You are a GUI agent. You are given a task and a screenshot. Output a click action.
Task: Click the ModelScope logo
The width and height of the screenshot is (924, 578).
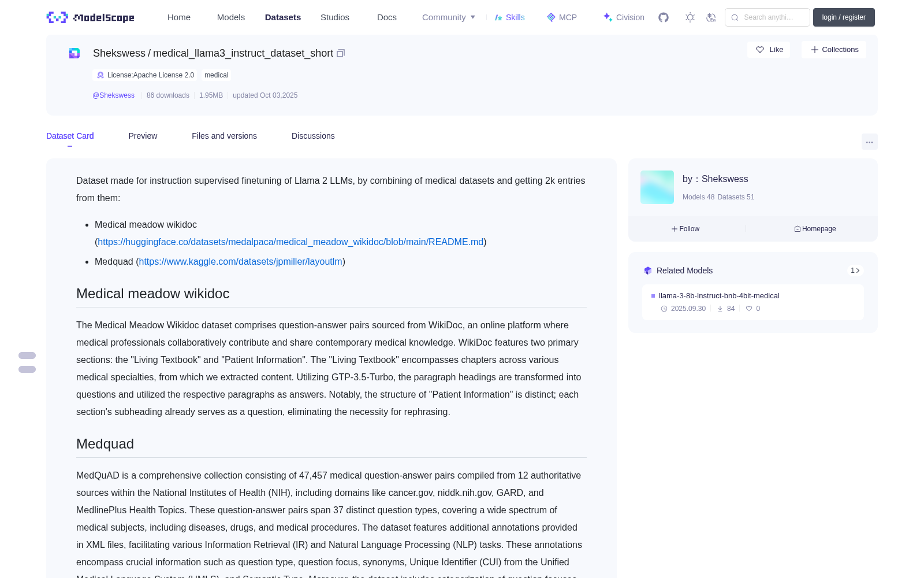point(91,17)
